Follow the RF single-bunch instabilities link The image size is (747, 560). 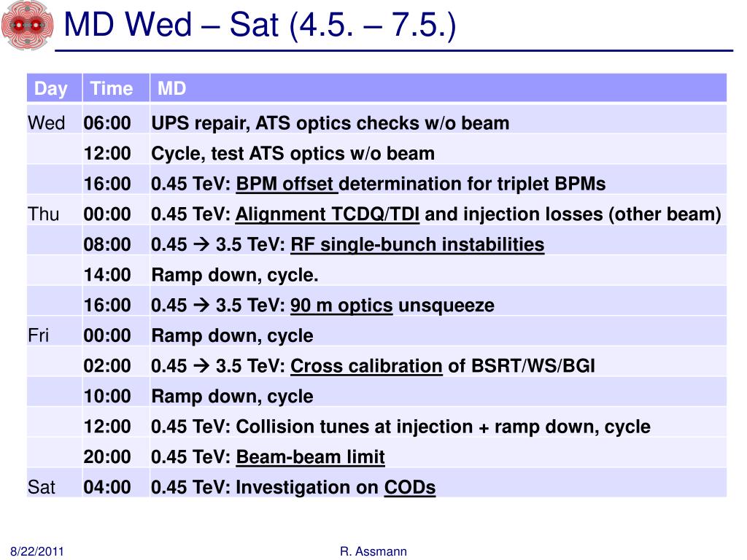[x=417, y=245]
